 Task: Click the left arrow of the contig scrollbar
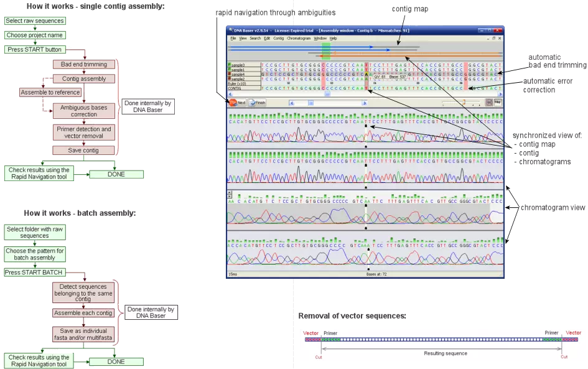[x=230, y=94]
